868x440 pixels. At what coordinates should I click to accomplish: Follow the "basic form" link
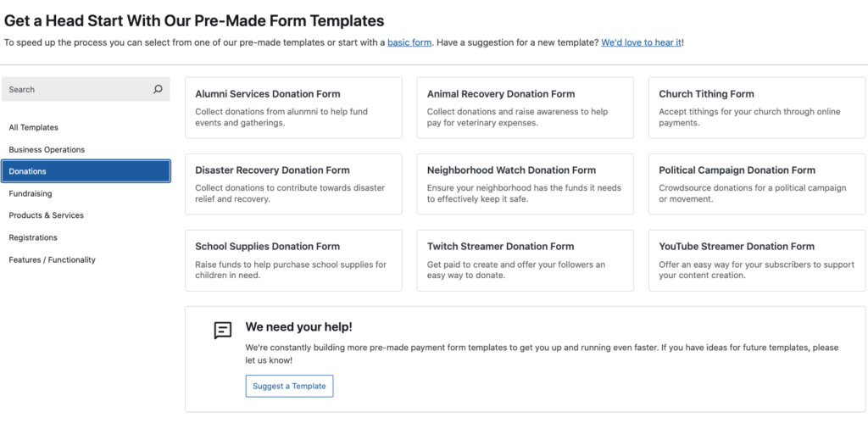tap(409, 42)
